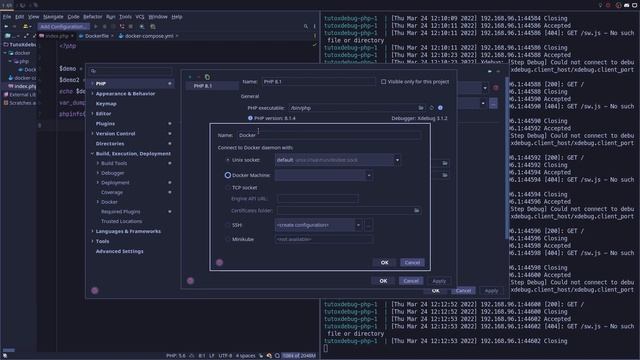Open the Tools menu

(125, 17)
